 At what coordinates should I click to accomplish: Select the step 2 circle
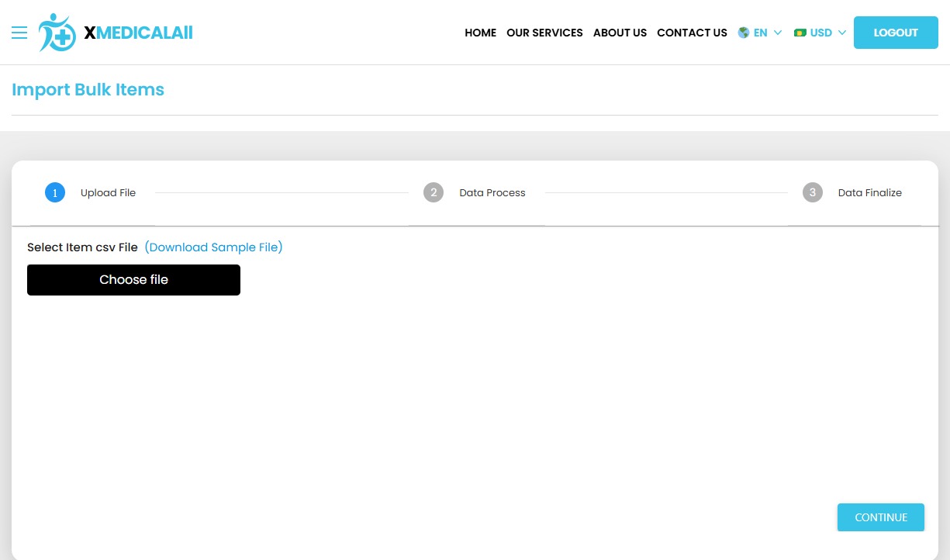click(434, 192)
